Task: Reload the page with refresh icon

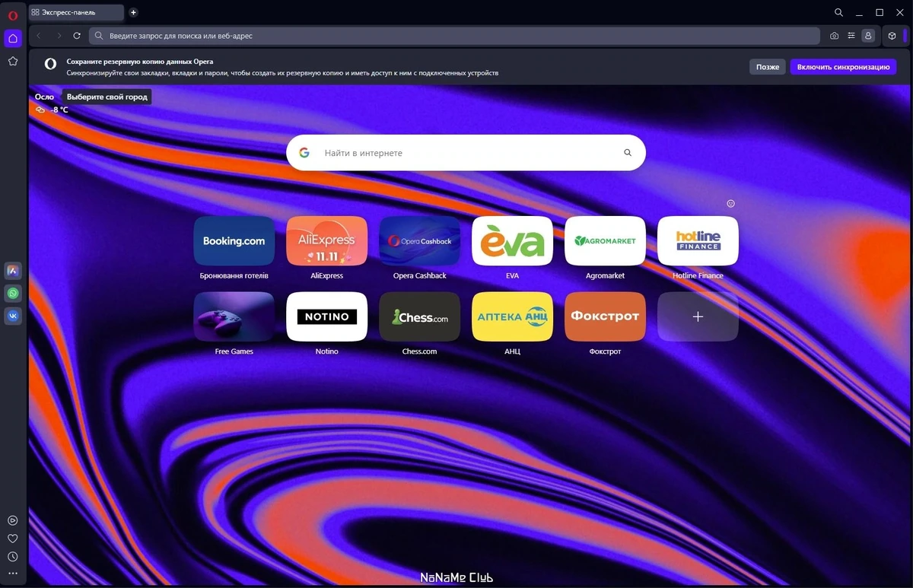Action: [x=77, y=36]
